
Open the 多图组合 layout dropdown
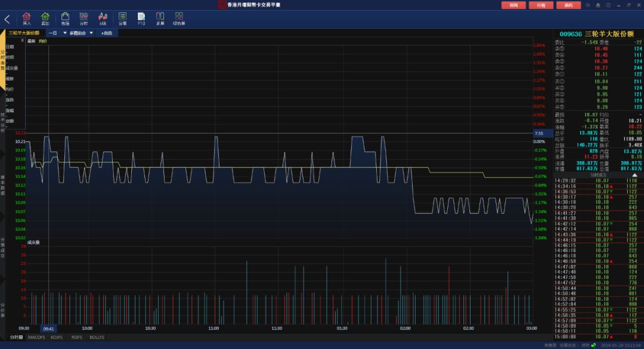(x=81, y=33)
